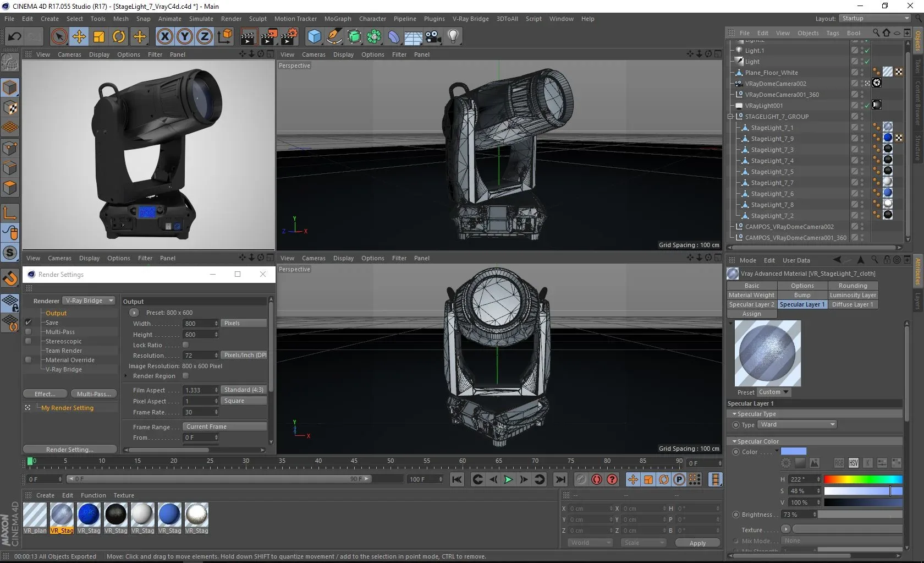This screenshot has width=924, height=563.
Task: Switch to the Diffuse Layer 1 tab
Action: [853, 304]
